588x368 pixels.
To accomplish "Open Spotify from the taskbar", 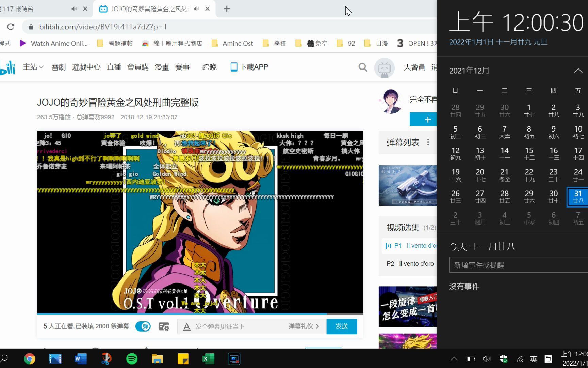I will [x=132, y=359].
